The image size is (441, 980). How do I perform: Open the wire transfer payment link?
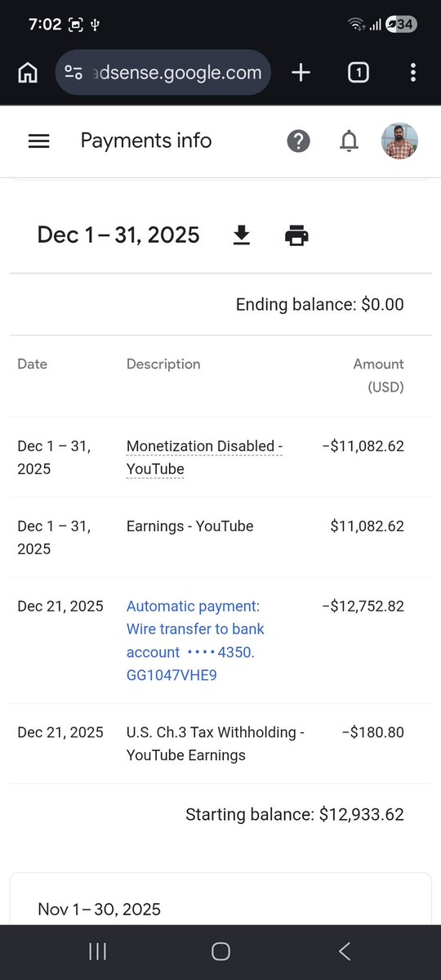pyautogui.click(x=195, y=641)
